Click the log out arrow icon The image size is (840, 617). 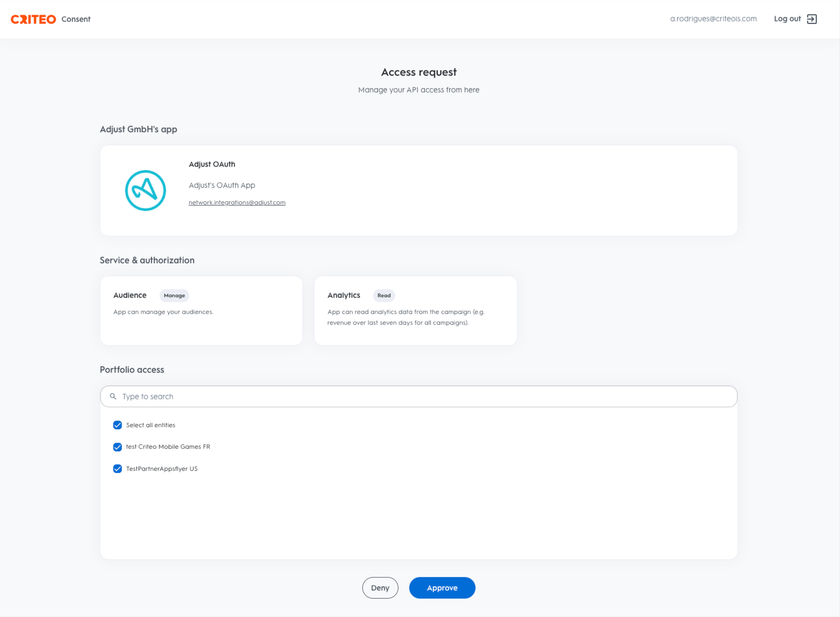pos(812,19)
